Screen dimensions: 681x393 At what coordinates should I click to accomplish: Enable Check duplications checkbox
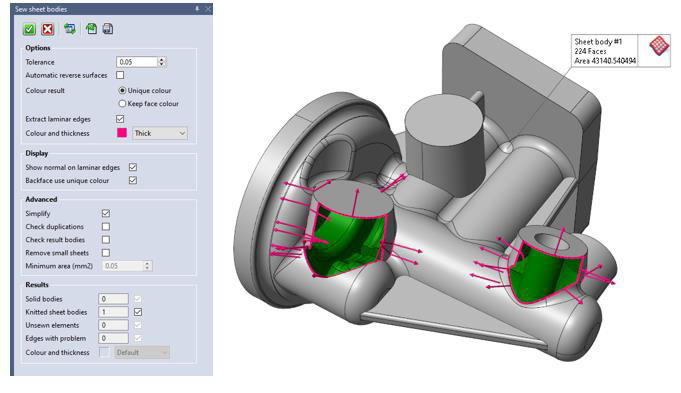tap(106, 226)
